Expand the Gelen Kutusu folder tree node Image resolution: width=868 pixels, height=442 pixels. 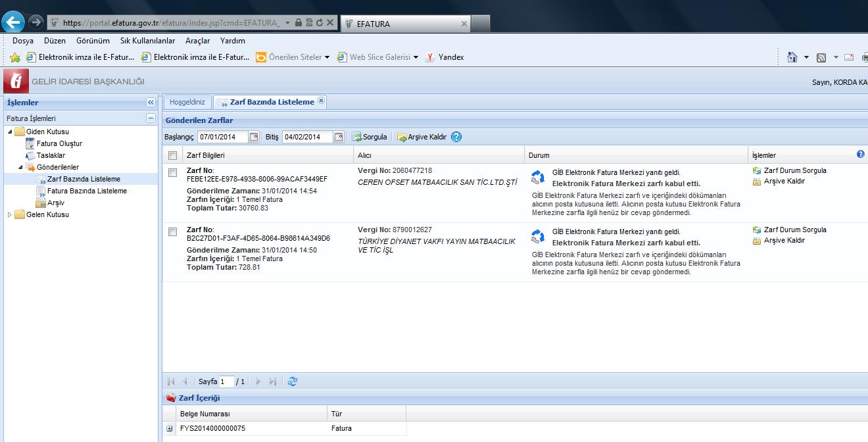click(x=10, y=214)
